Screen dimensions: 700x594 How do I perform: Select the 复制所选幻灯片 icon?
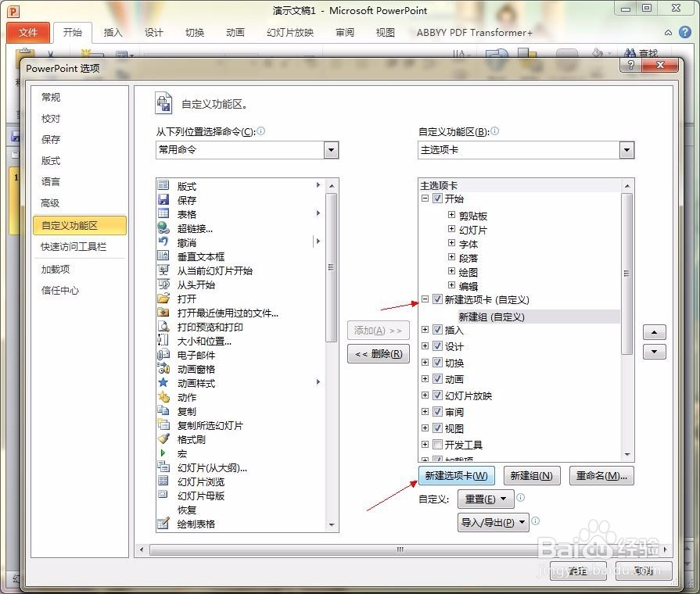pos(163,424)
